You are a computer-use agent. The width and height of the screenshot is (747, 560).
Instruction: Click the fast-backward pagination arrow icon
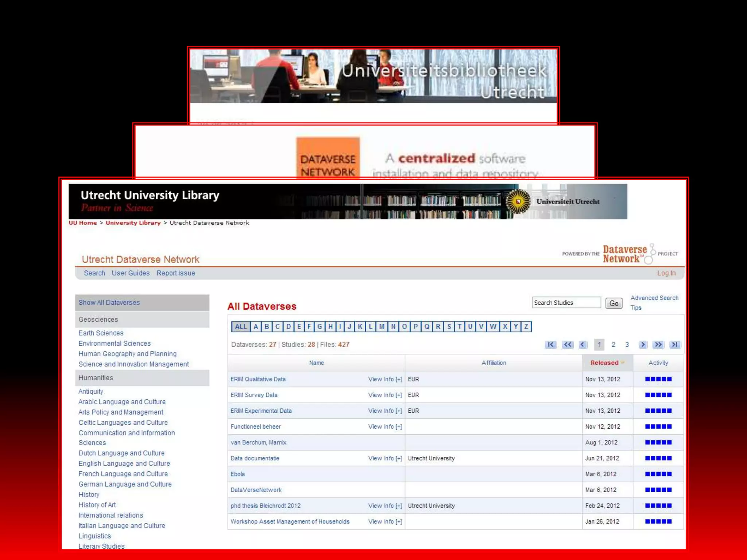[x=568, y=345]
